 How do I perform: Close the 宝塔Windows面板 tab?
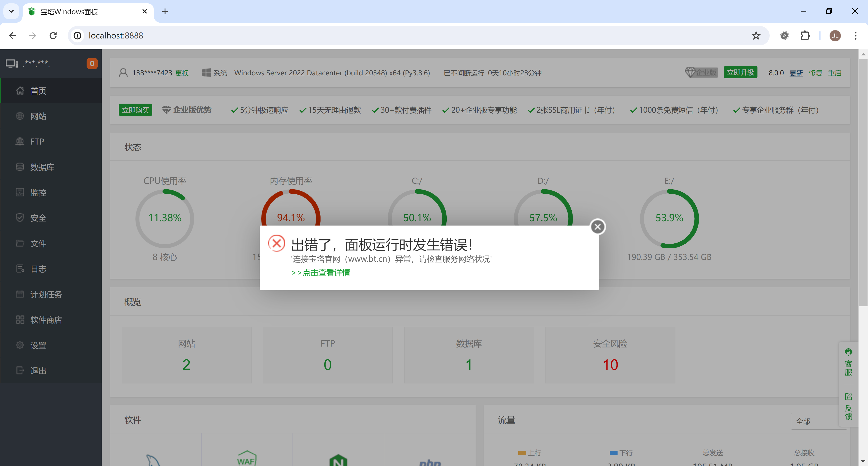point(145,12)
